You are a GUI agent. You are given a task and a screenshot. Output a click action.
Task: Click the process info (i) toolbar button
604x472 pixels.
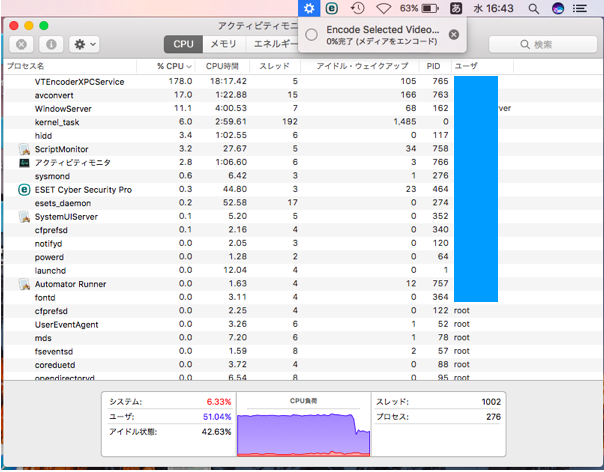[50, 45]
